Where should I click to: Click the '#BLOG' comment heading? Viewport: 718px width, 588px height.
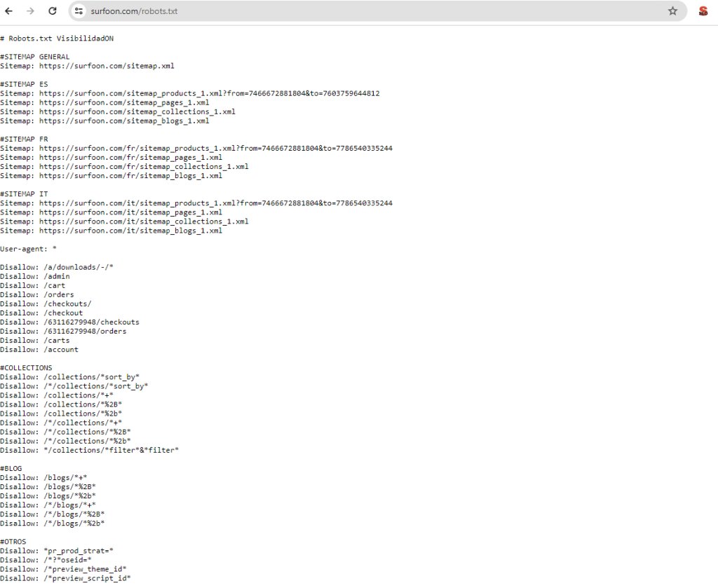13,468
